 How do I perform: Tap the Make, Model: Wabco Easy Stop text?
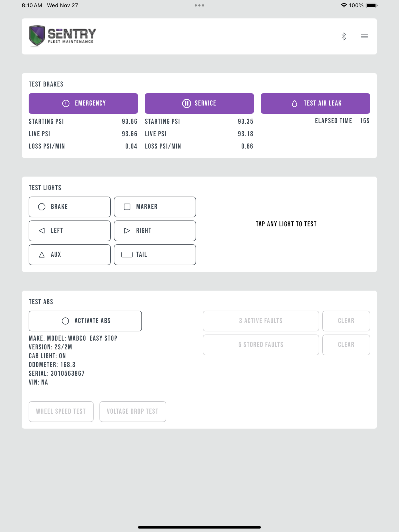73,338
